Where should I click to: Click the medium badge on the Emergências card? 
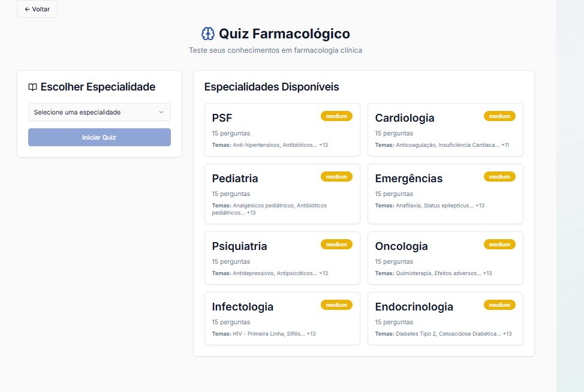click(x=499, y=176)
